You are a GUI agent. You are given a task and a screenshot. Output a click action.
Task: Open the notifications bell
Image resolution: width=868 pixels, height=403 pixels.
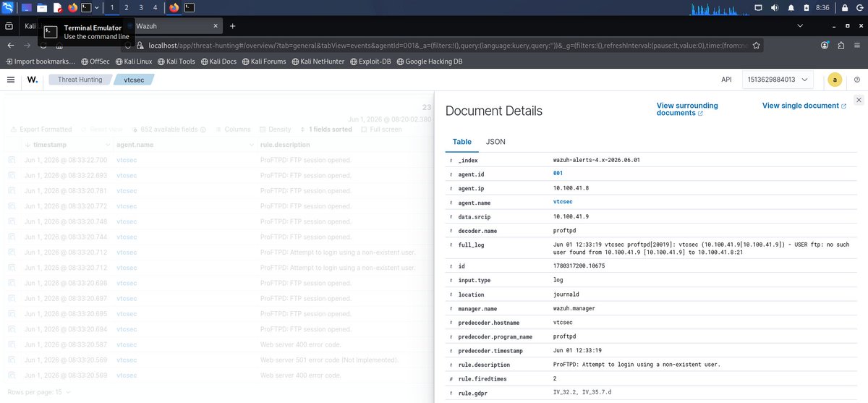click(x=791, y=7)
